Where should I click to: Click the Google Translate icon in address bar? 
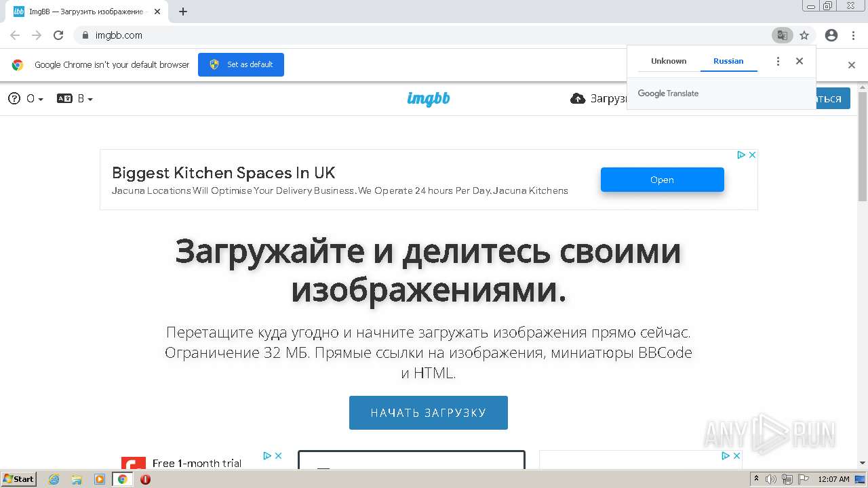click(x=782, y=35)
